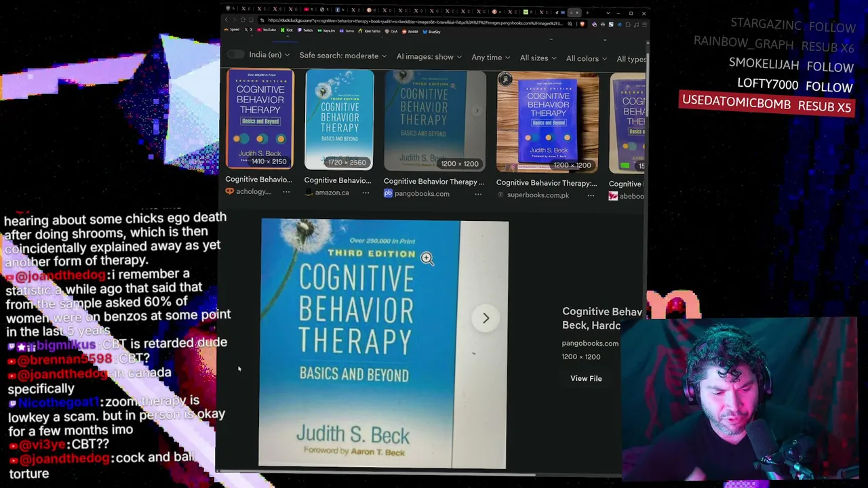Viewport: 868px width, 488px height.
Task: Open the Any time filter dropdown
Action: [x=490, y=57]
